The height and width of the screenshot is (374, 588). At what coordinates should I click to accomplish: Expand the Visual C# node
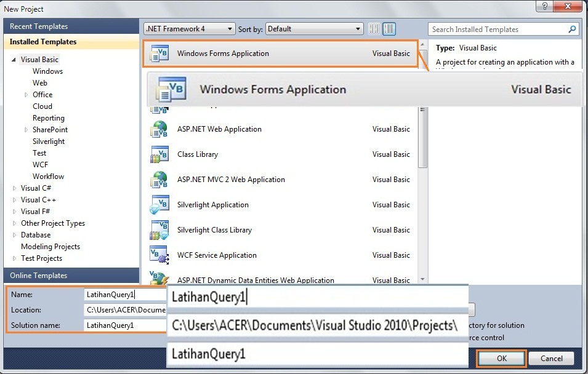tap(14, 188)
